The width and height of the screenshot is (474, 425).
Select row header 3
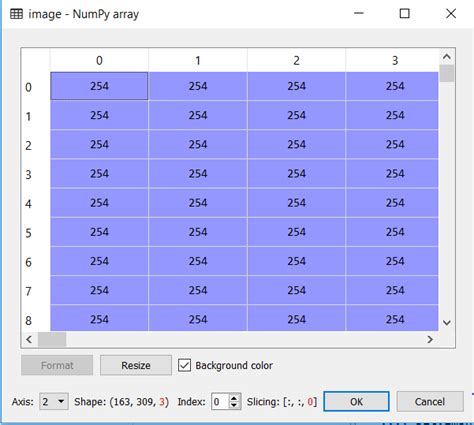(29, 174)
